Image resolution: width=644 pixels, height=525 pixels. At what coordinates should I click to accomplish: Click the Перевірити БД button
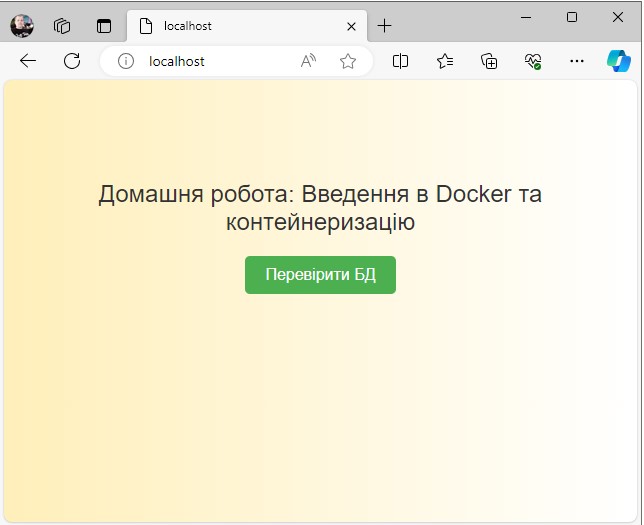[320, 275]
